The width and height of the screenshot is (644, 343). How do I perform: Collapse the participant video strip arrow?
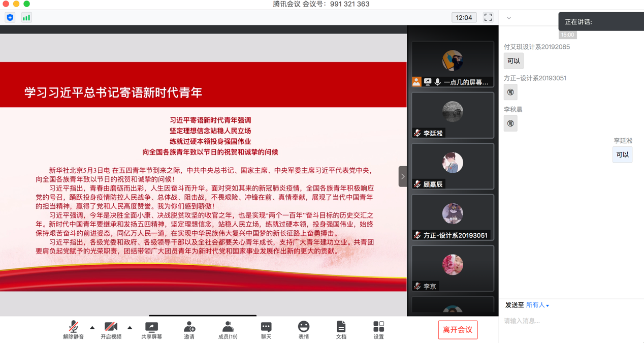pos(403,176)
